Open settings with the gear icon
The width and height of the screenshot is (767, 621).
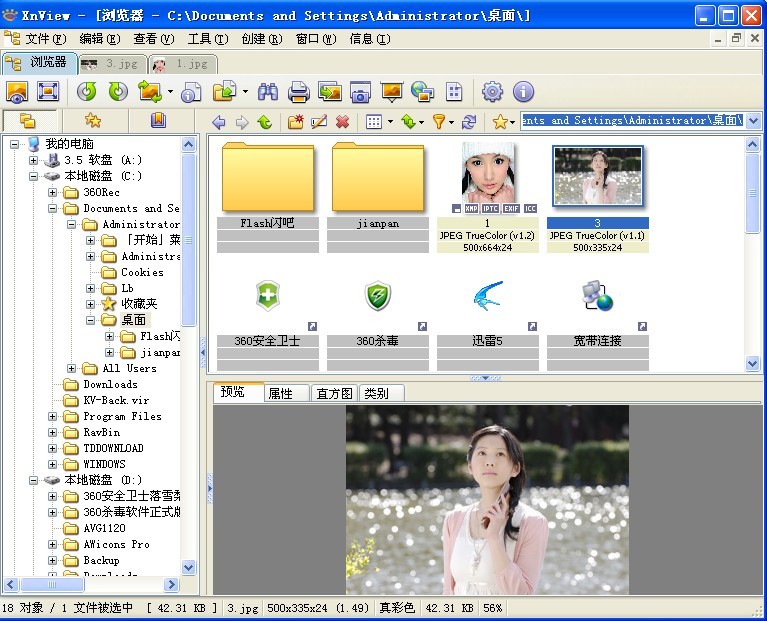492,92
